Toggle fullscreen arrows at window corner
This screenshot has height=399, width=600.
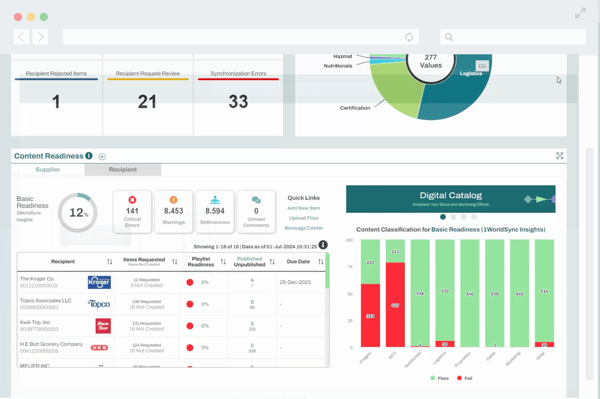(x=580, y=13)
